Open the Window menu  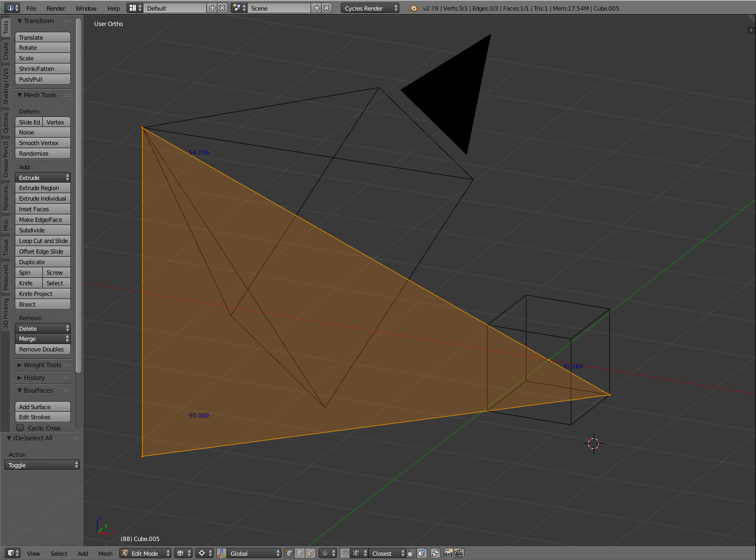[86, 8]
